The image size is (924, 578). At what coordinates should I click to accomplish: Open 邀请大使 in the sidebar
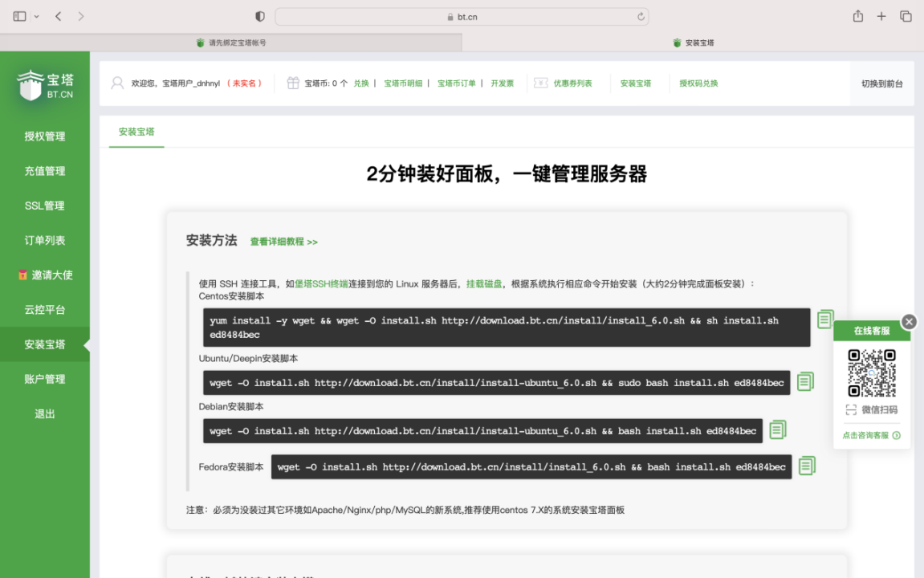pyautogui.click(x=45, y=275)
